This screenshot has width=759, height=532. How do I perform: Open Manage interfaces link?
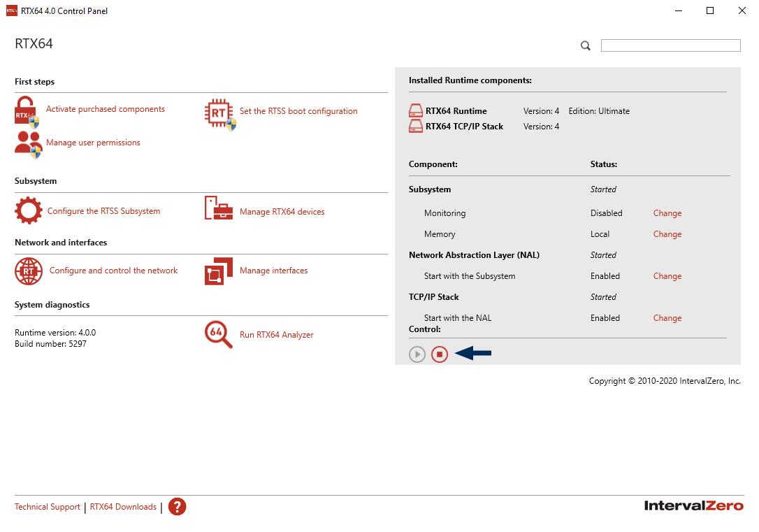pyautogui.click(x=274, y=271)
